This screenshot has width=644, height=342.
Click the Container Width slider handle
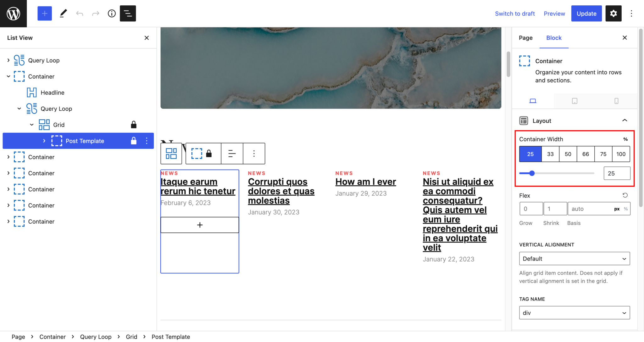tap(532, 173)
